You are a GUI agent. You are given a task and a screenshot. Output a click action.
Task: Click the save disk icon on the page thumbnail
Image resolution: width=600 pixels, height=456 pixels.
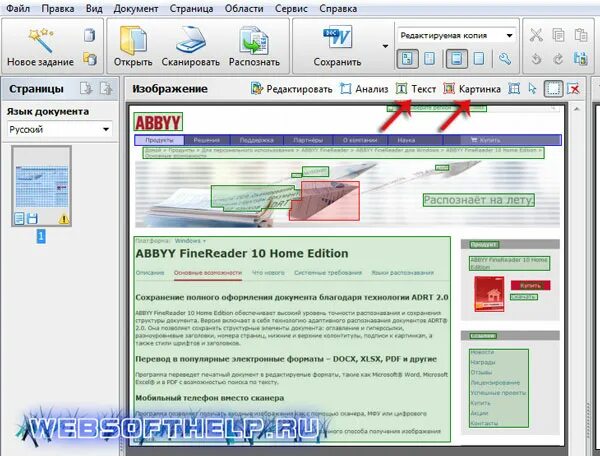pos(33,219)
